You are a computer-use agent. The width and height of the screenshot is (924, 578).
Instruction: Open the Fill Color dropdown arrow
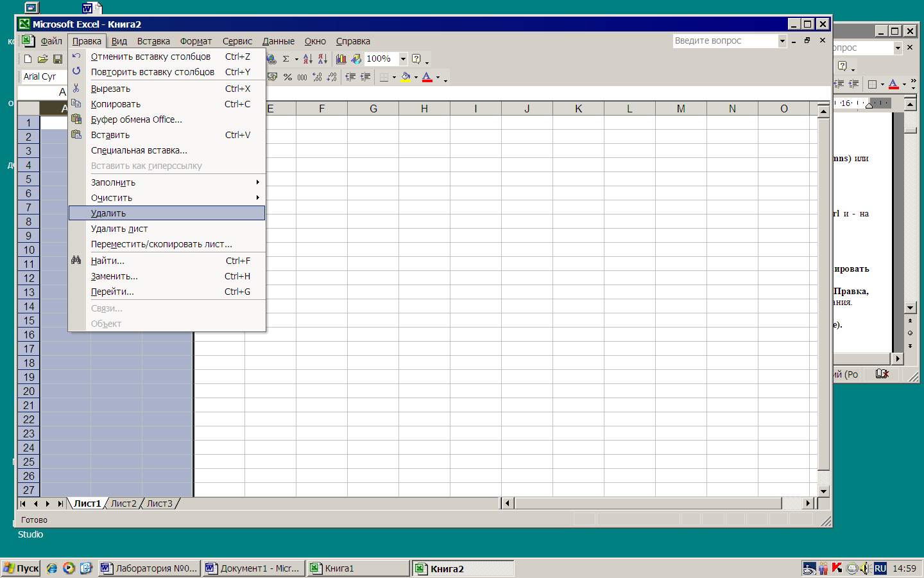coord(416,77)
